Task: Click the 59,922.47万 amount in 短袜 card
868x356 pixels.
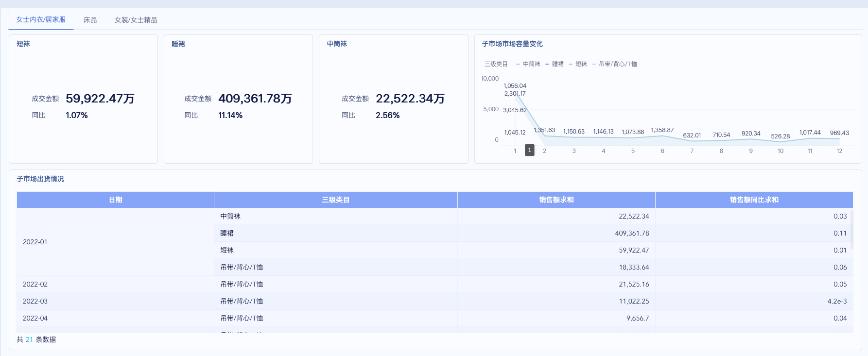Action: (100, 99)
